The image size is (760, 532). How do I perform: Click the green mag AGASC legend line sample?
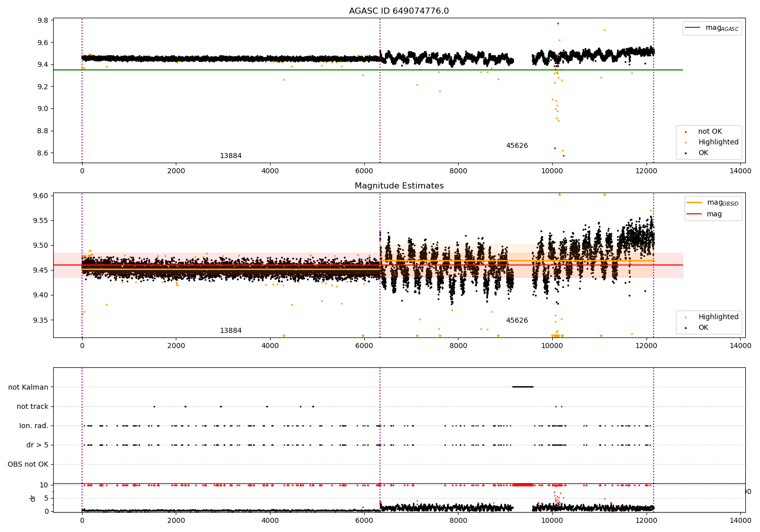(x=693, y=28)
